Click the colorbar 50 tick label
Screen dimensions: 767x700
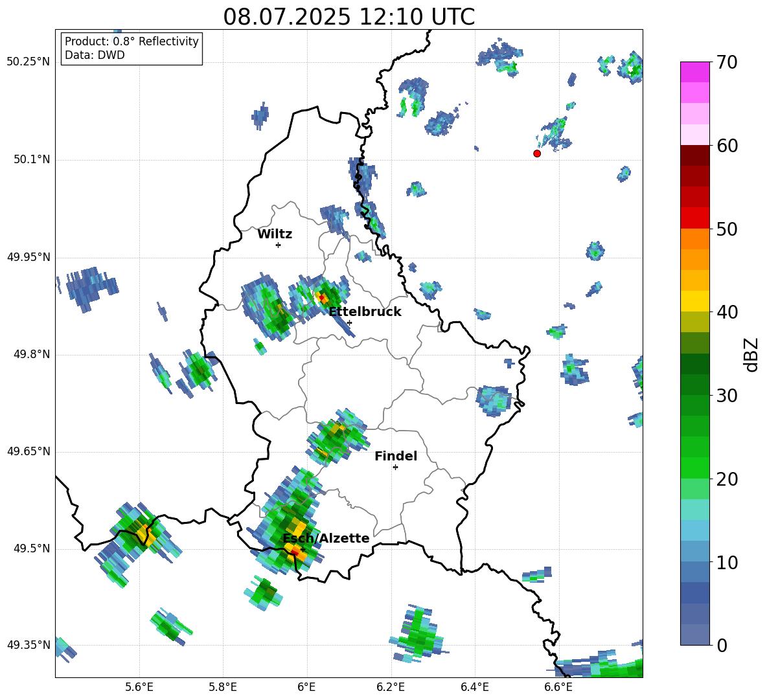click(x=727, y=229)
